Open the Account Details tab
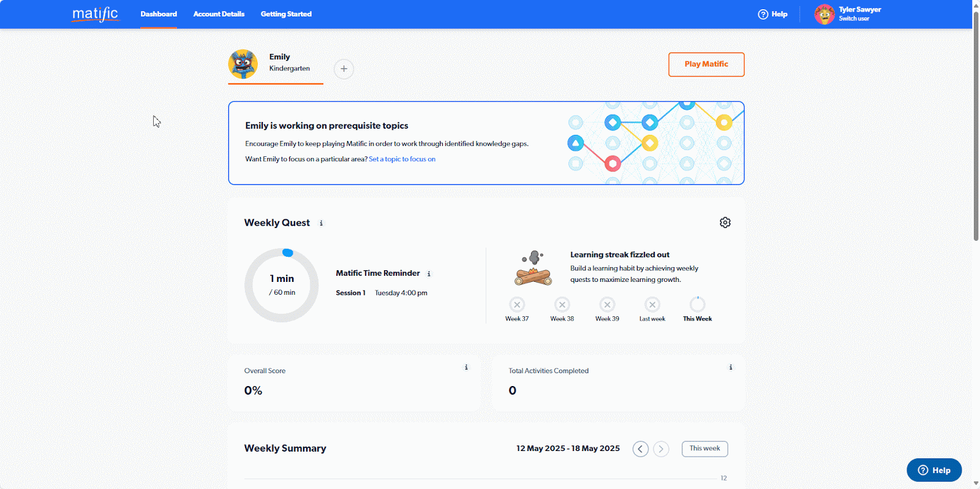 point(219,14)
